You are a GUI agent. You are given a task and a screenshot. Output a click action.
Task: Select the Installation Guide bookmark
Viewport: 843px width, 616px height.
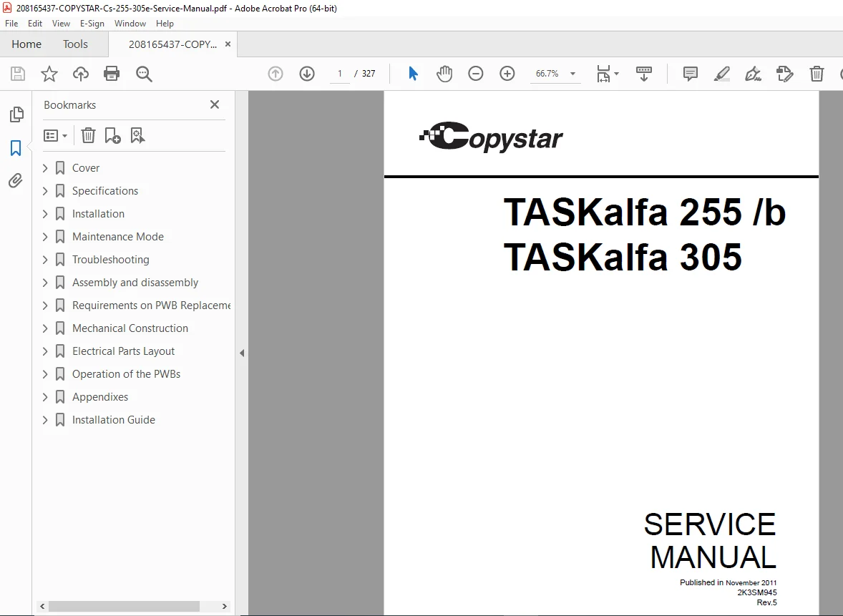point(114,420)
